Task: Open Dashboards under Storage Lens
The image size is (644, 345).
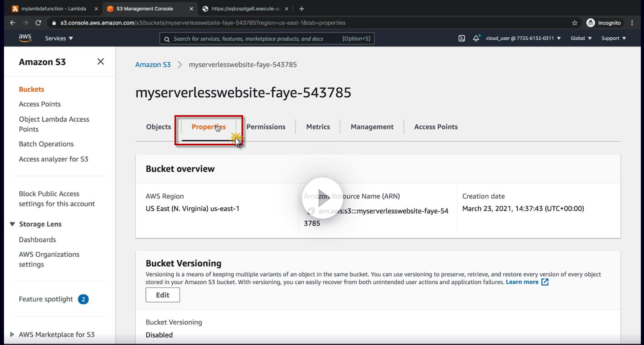Action: 37,240
